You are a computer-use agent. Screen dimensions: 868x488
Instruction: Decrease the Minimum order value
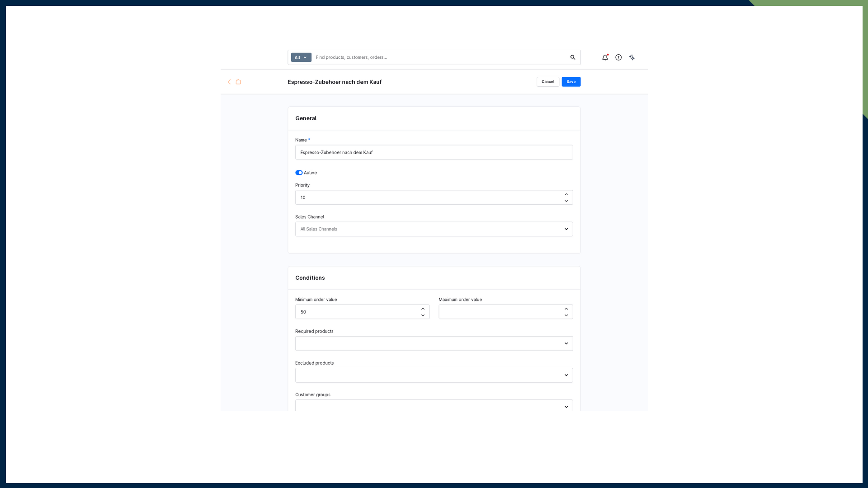(x=423, y=315)
